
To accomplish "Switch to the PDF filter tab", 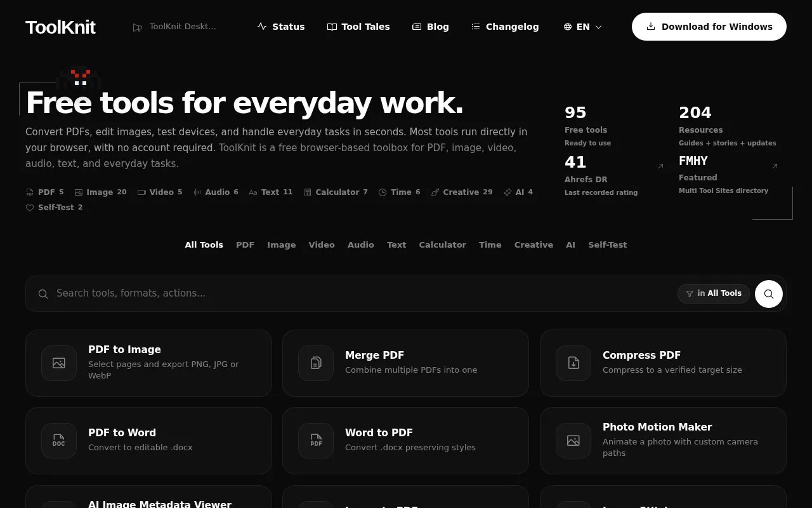I will coord(245,244).
